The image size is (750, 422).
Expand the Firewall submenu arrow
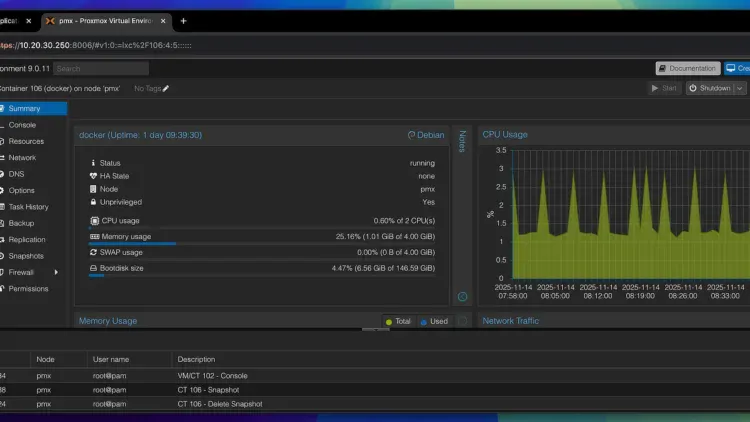click(56, 272)
